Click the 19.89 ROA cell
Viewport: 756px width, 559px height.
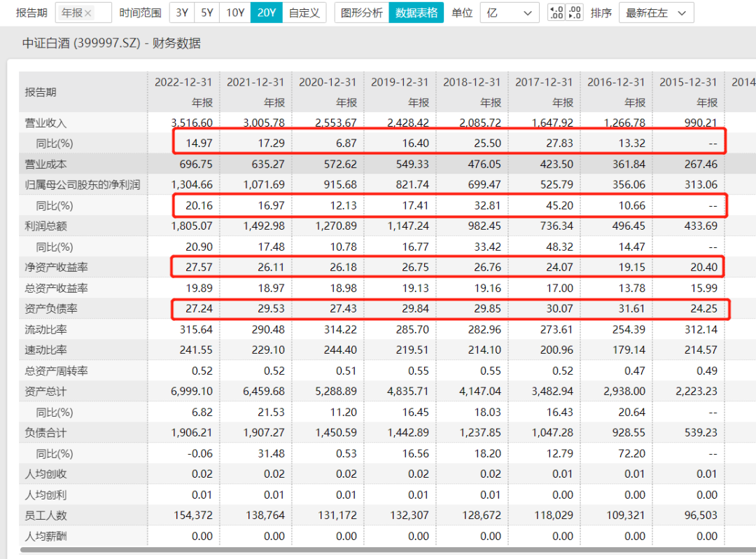tap(199, 289)
